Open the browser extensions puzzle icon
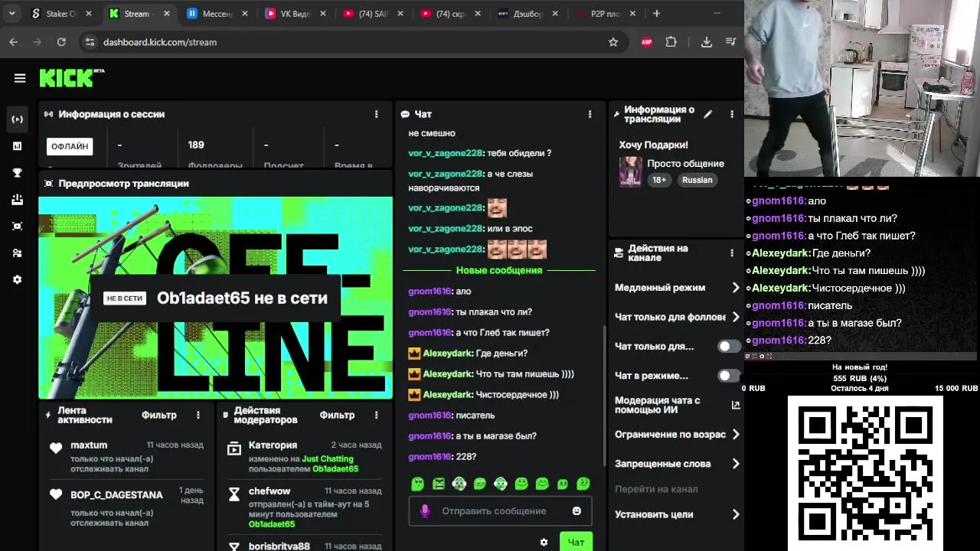This screenshot has width=980, height=551. 671,42
